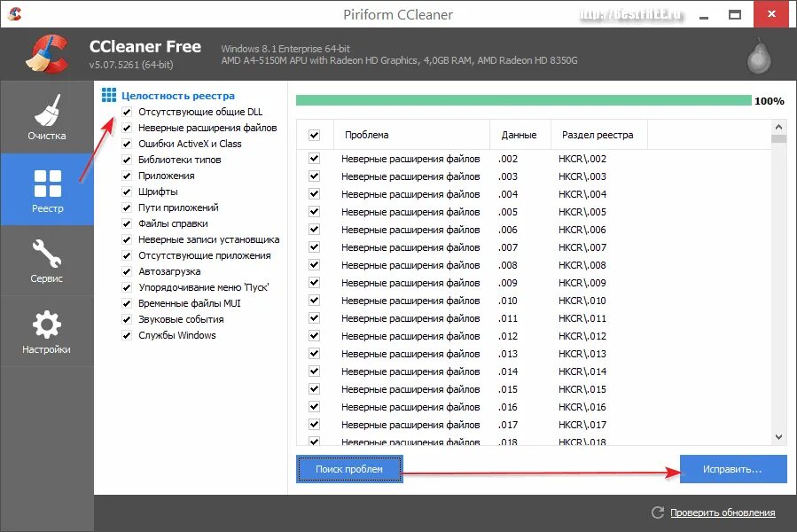Viewport: 797px width, 532px height.
Task: Uncheck the row for HKCR\.005
Action: (314, 212)
